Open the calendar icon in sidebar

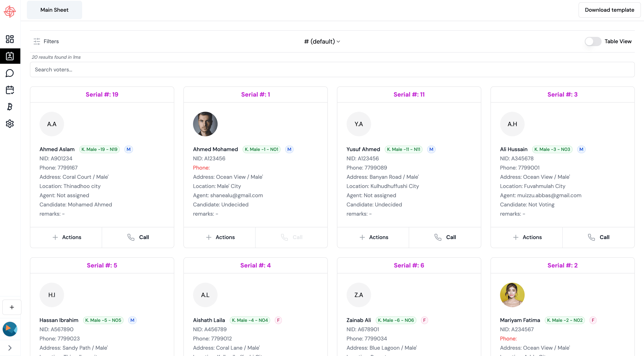coord(10,90)
